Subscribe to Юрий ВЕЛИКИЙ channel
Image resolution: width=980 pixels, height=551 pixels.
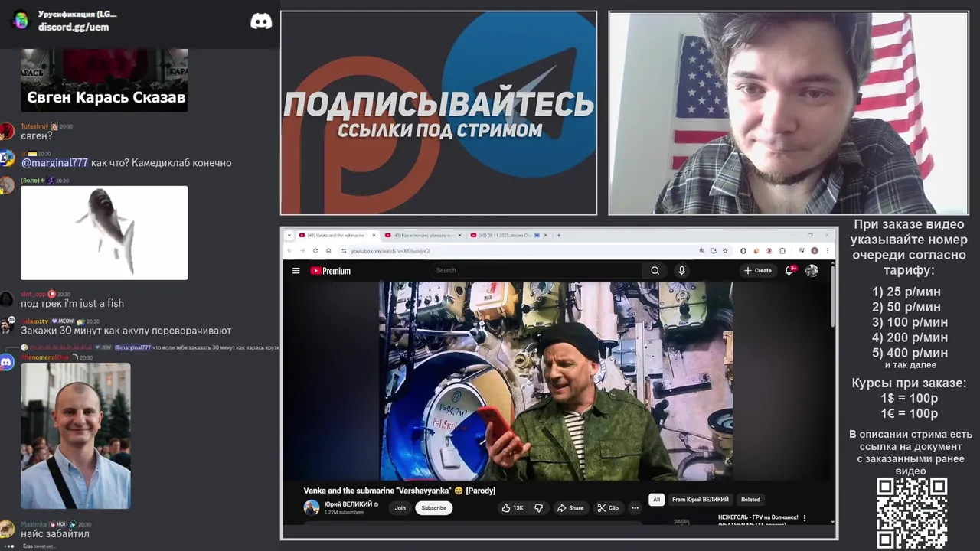(433, 507)
